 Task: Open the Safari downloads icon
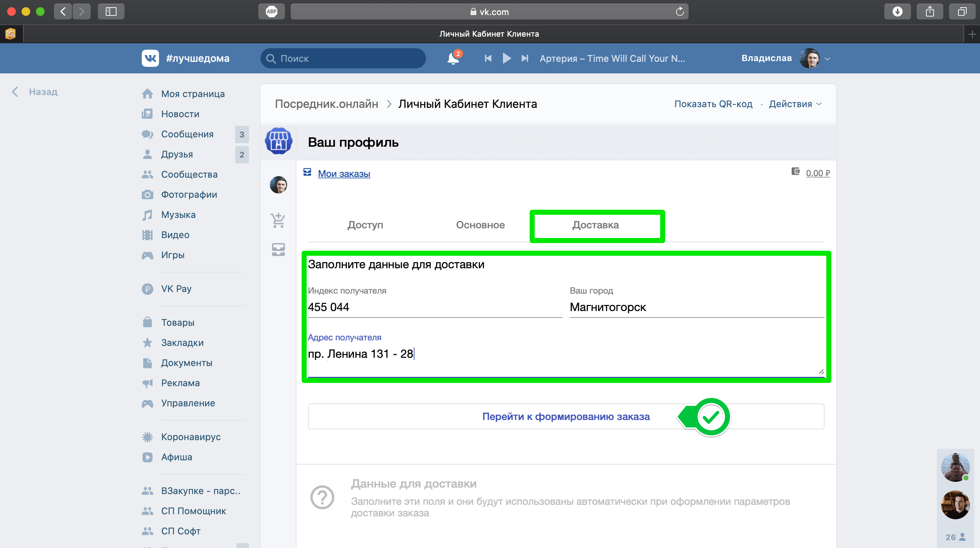[898, 12]
